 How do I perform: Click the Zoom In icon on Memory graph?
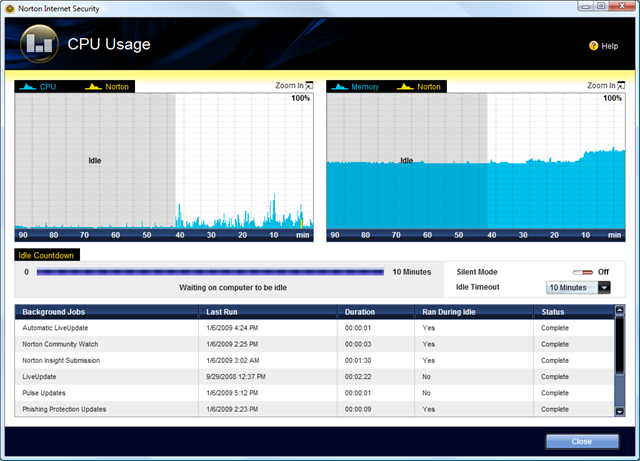pos(621,86)
